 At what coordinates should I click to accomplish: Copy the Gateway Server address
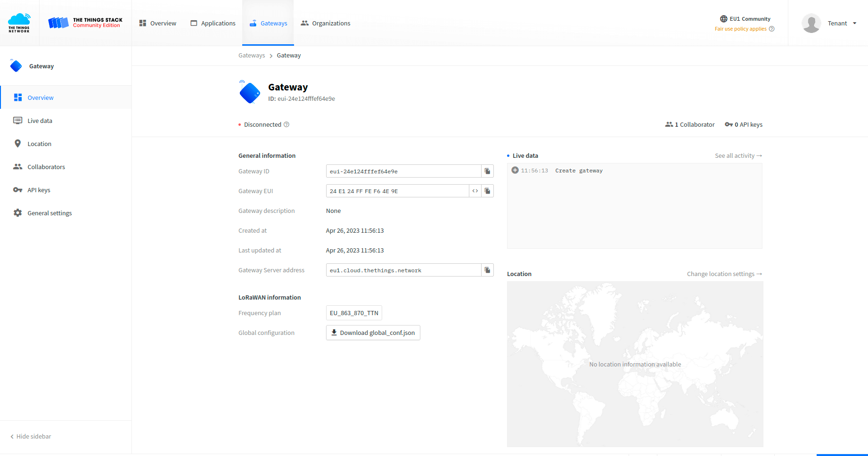point(487,270)
